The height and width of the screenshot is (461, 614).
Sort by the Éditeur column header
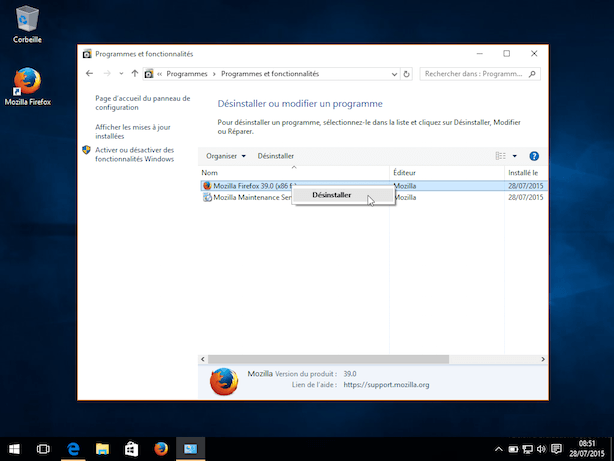[x=447, y=173]
